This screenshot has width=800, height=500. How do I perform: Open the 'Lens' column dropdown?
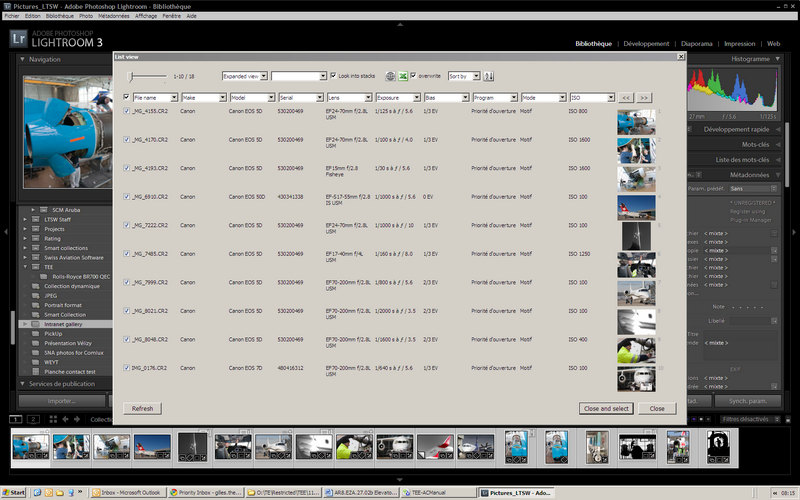click(349, 97)
